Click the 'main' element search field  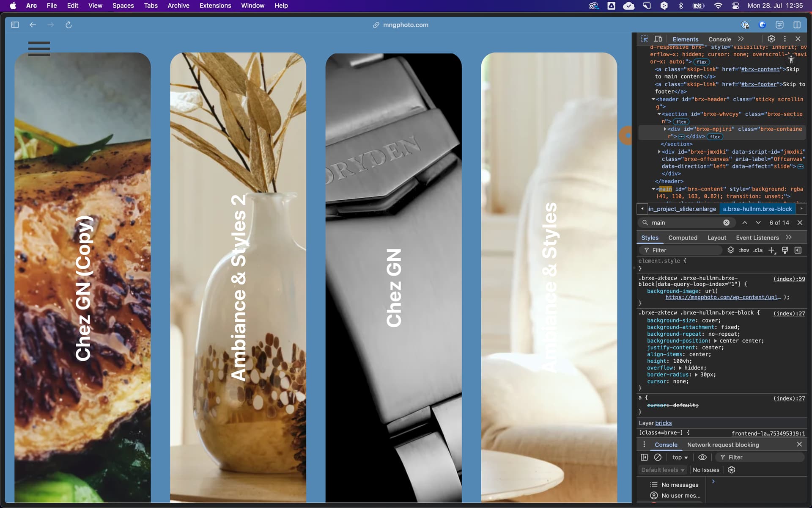tap(686, 223)
